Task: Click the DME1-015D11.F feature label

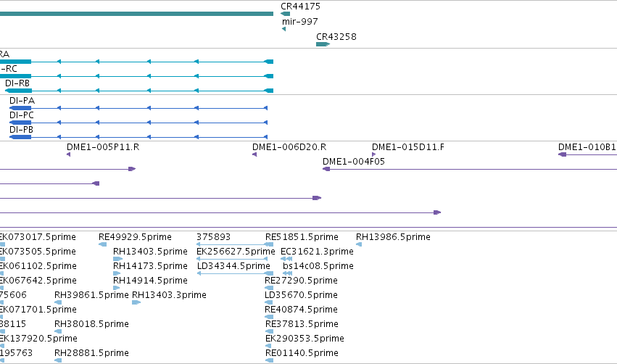Action: (x=408, y=146)
